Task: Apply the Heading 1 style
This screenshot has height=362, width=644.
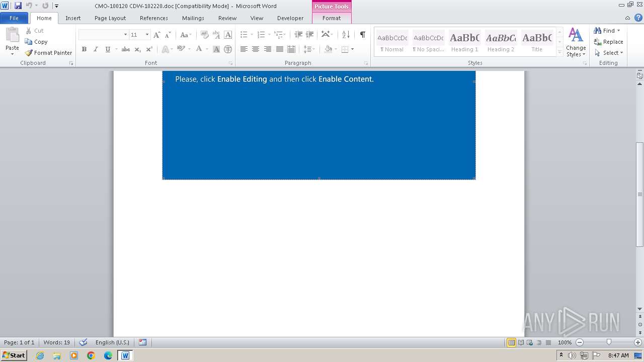Action: coord(464,42)
